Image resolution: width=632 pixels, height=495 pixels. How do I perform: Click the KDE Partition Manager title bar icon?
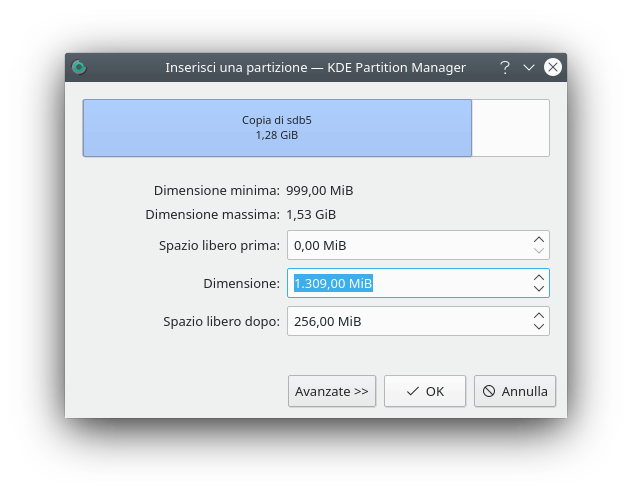[79, 68]
